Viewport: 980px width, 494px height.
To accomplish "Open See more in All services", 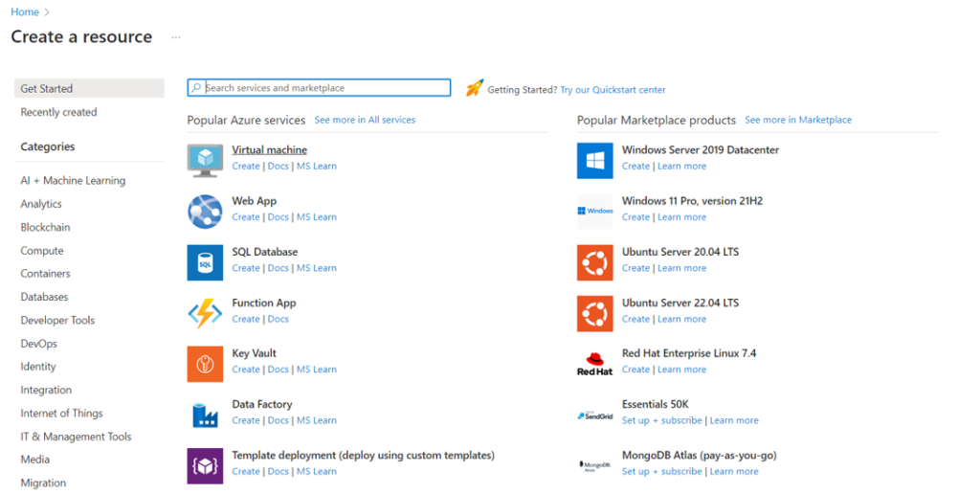I will 365,120.
